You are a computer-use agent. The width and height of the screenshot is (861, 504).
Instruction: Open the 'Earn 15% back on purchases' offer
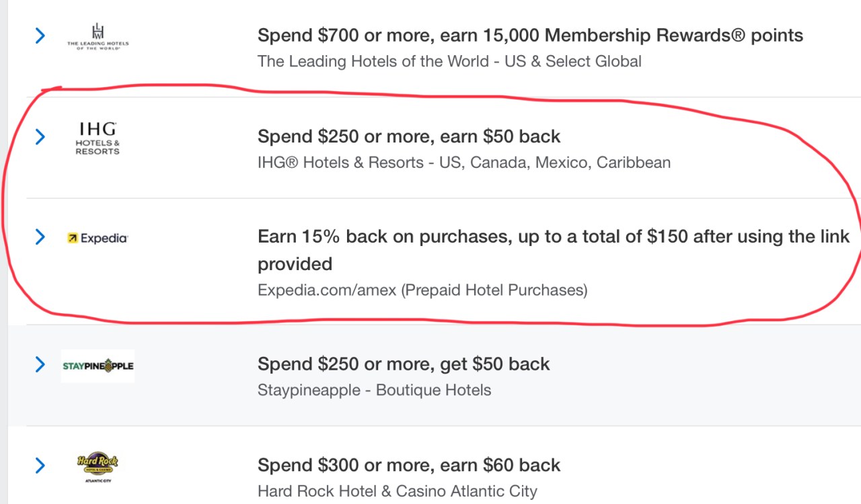[553, 237]
